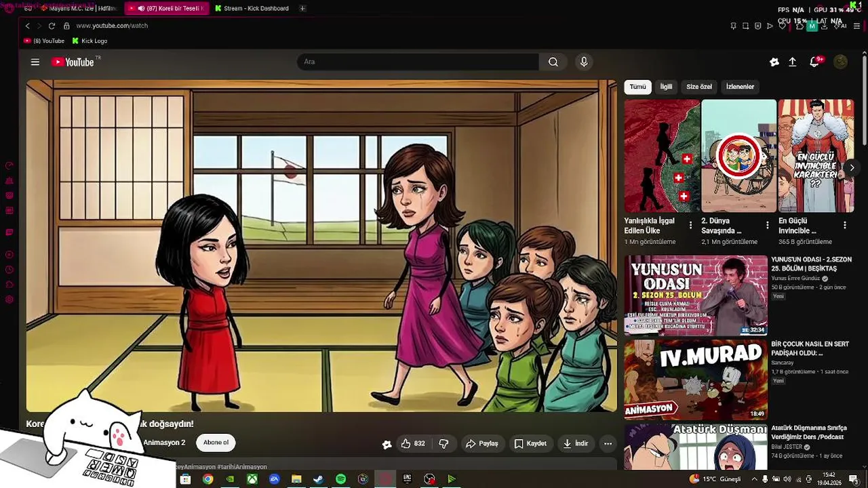Open the Windows Store taskbar icon
Viewport: 868px width, 488px height.
pos(185,479)
